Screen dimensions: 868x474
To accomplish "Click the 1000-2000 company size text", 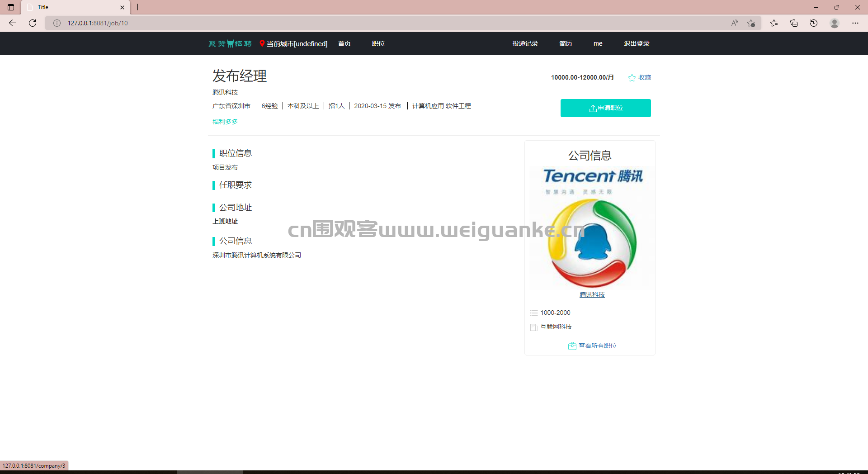I will (x=555, y=313).
